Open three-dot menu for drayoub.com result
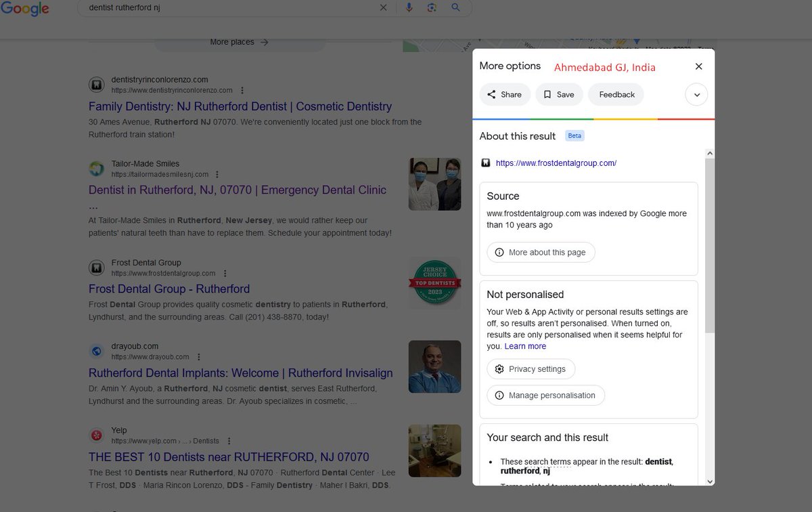The width and height of the screenshot is (812, 512). click(198, 357)
